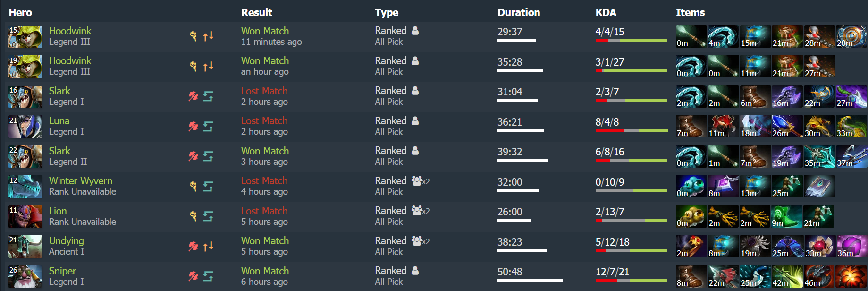Open the Lost Match from 4 hours ago
Screen dimensions: 868x291
click(x=264, y=181)
